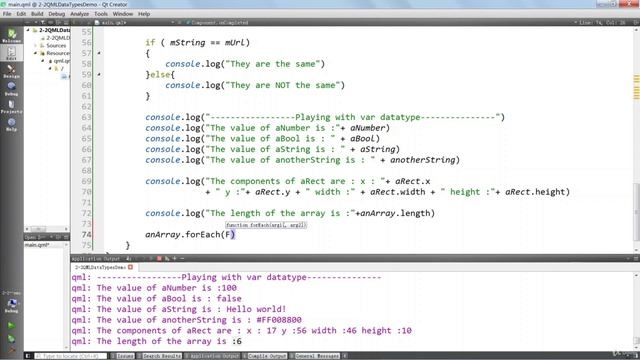Open the Edit menu

(x=21, y=14)
